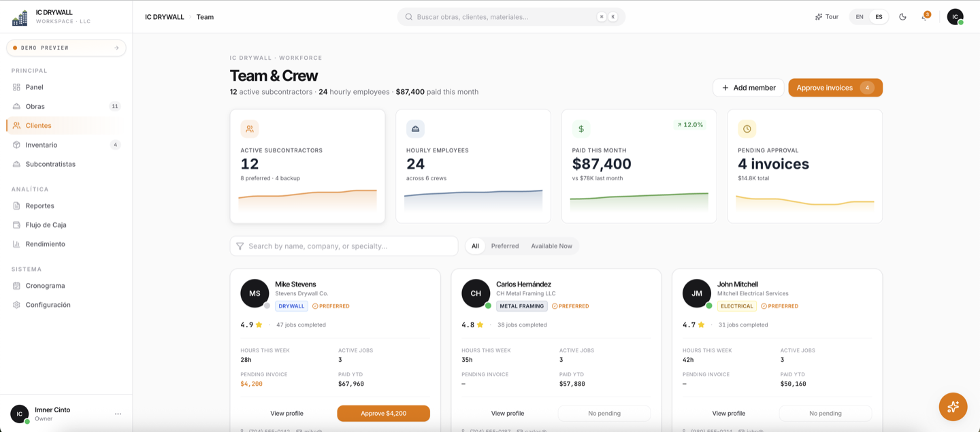The width and height of the screenshot is (980, 432).
Task: Toggle dark mode with the moon icon
Action: click(902, 17)
